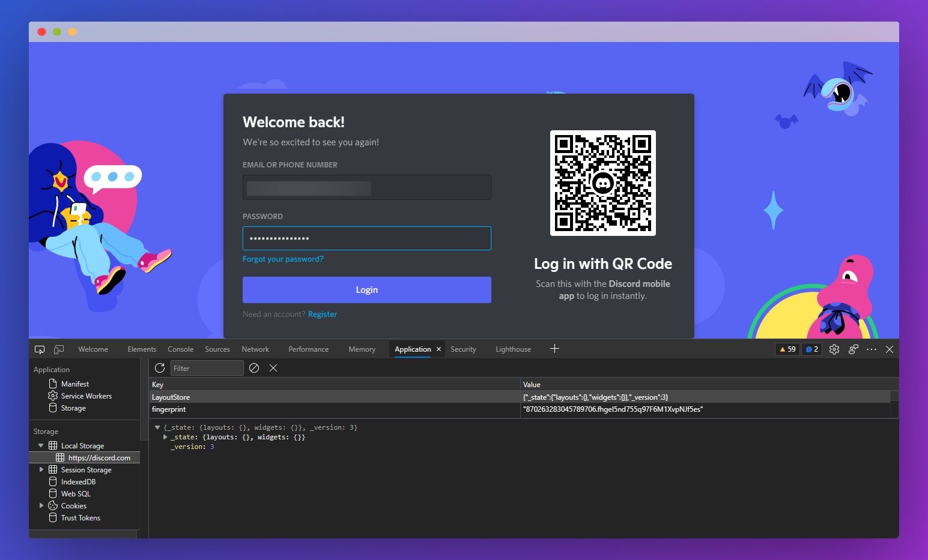Click the _version: 3 line in preview
The width and height of the screenshot is (928, 560).
click(x=192, y=447)
